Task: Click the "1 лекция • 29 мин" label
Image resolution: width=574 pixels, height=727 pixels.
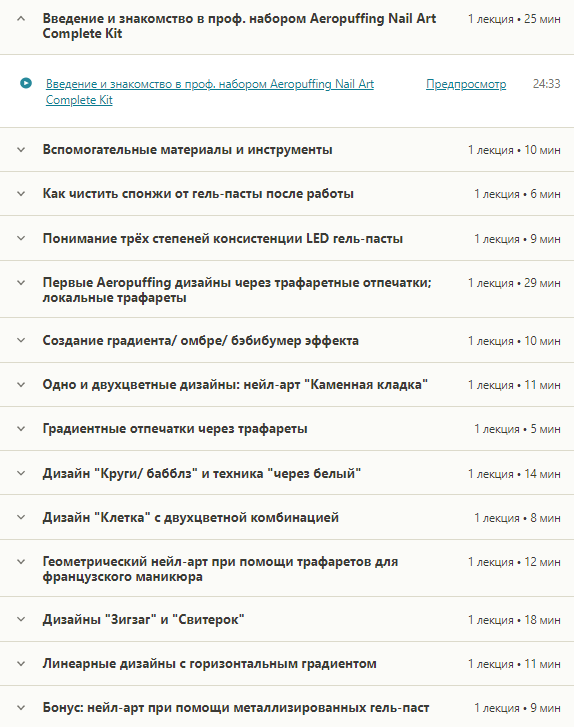Action: pos(514,283)
